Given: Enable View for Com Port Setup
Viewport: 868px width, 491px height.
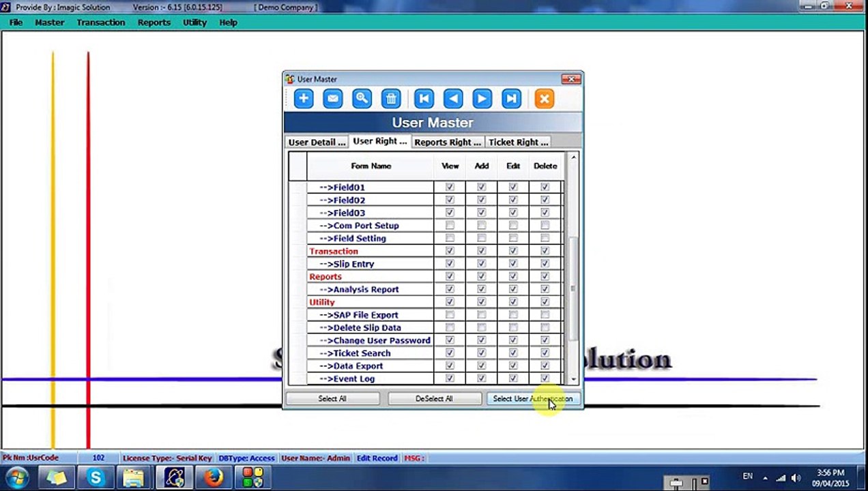Looking at the screenshot, I should click(x=450, y=226).
